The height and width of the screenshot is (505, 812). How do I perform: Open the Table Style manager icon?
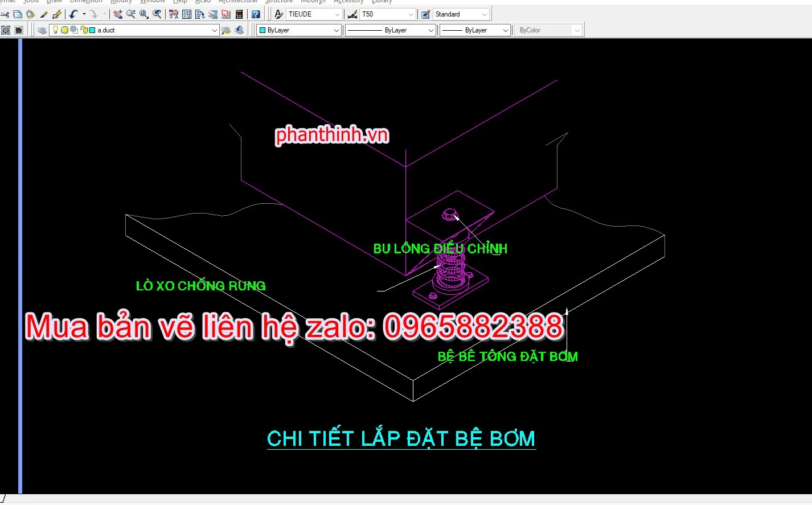pyautogui.click(x=425, y=14)
